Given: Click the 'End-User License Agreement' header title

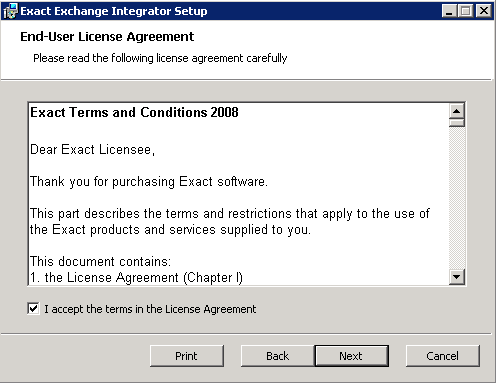Looking at the screenshot, I should 107,37.
